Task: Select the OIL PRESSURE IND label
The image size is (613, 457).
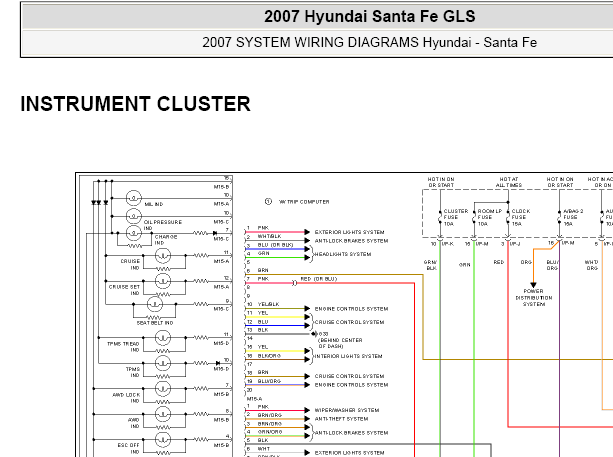Action: pos(163,225)
